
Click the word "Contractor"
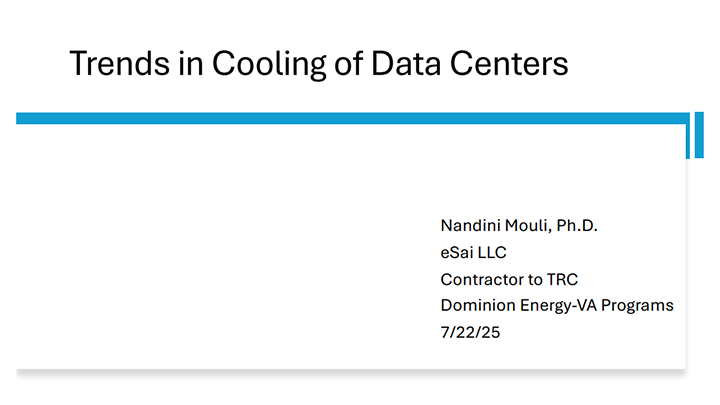pyautogui.click(x=480, y=279)
